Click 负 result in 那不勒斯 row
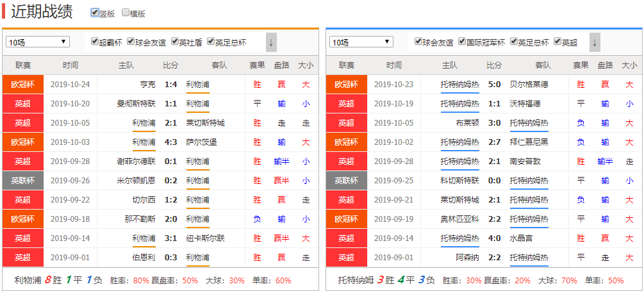644x291 pixels. point(257,219)
